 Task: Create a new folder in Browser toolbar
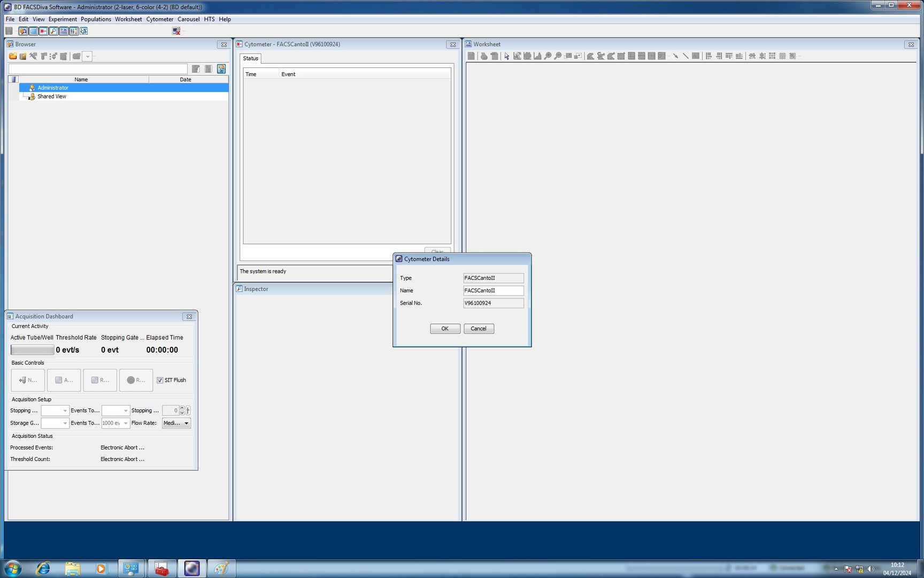[x=13, y=56]
